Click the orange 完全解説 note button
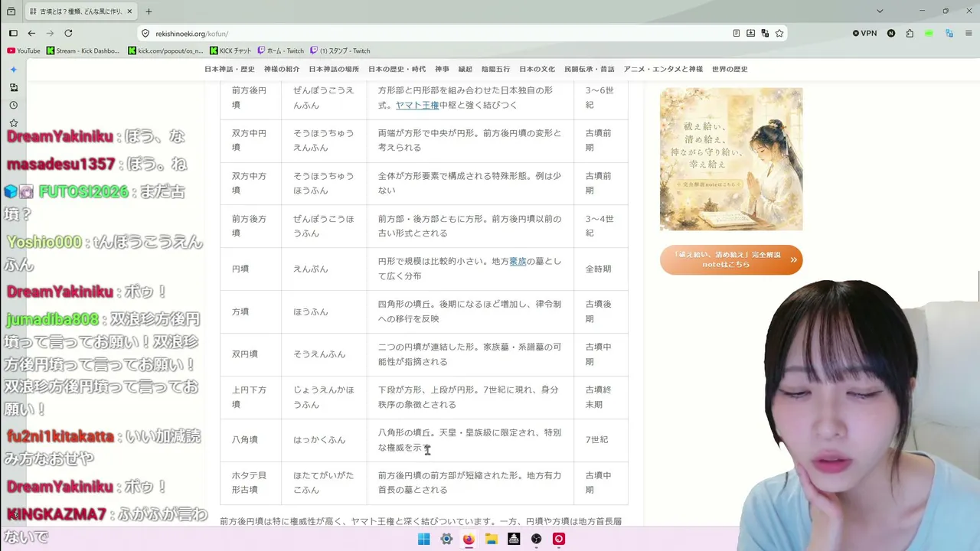The image size is (980, 551). tap(731, 259)
